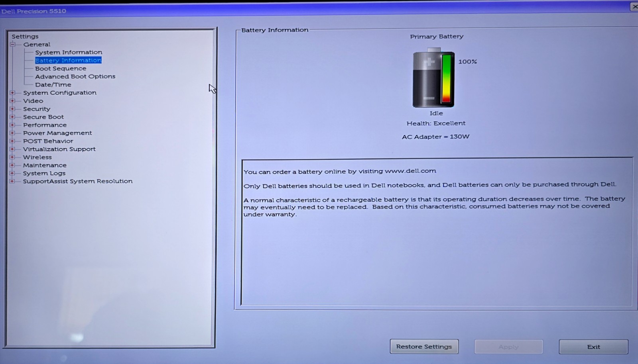
Task: Select Power Management category label
Action: click(x=57, y=133)
